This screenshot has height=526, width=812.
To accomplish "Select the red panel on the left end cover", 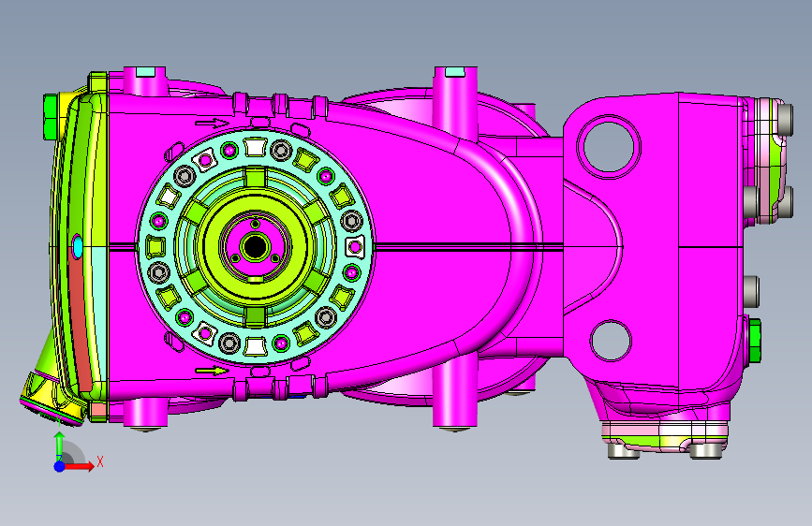I will [79, 320].
